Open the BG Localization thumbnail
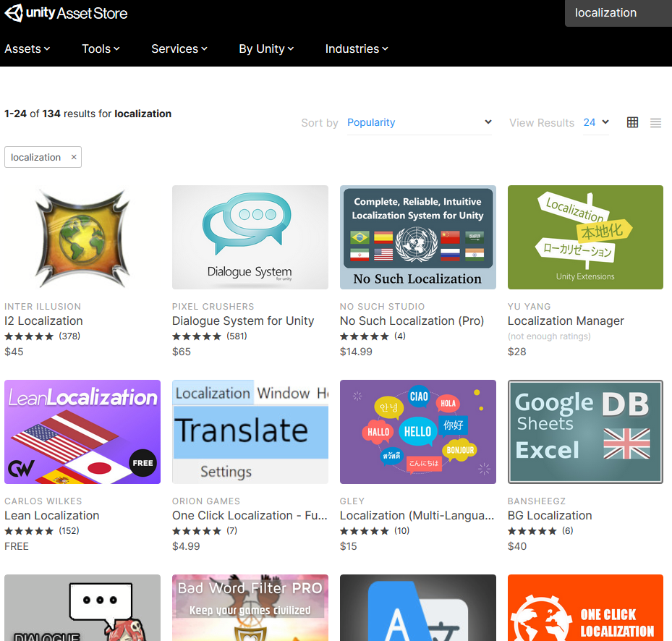 [584, 432]
